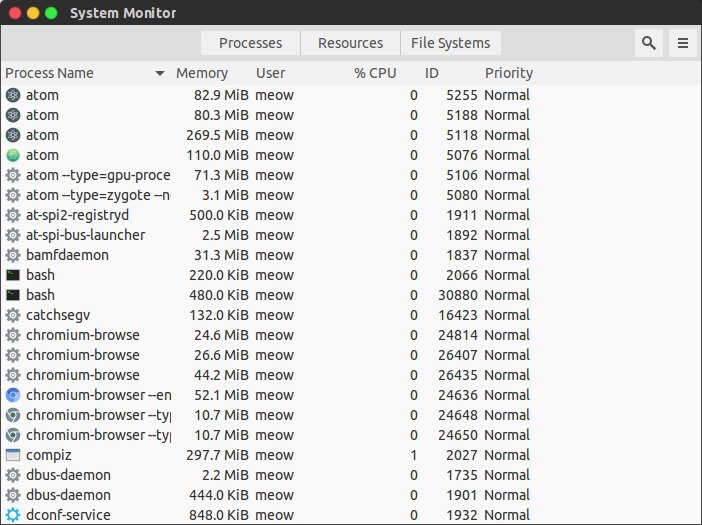
Task: Click the green atom icon for process 5076
Action: (13, 155)
